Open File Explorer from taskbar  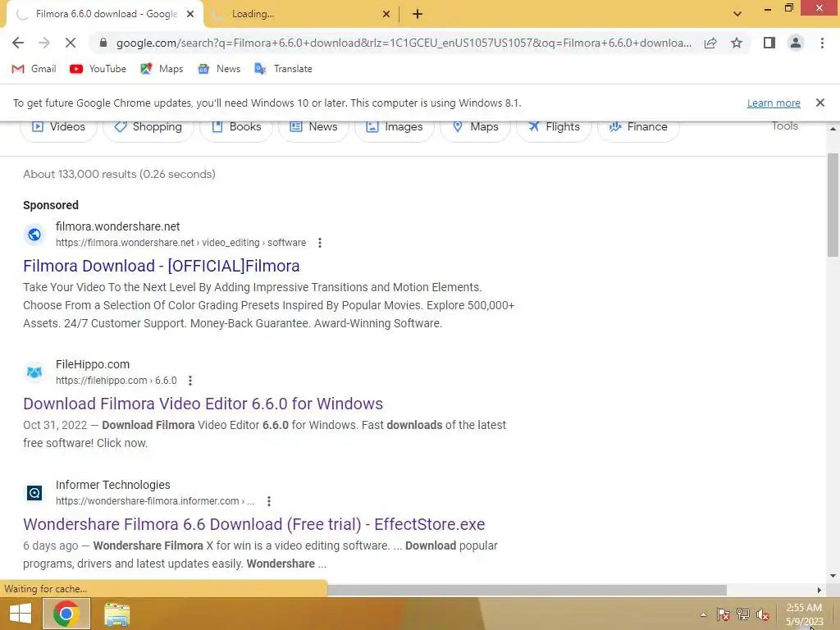click(x=116, y=614)
